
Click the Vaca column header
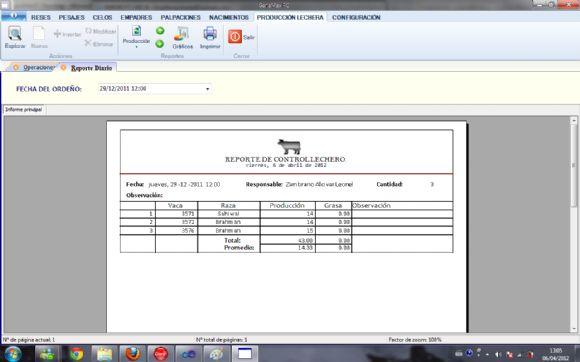tap(175, 206)
